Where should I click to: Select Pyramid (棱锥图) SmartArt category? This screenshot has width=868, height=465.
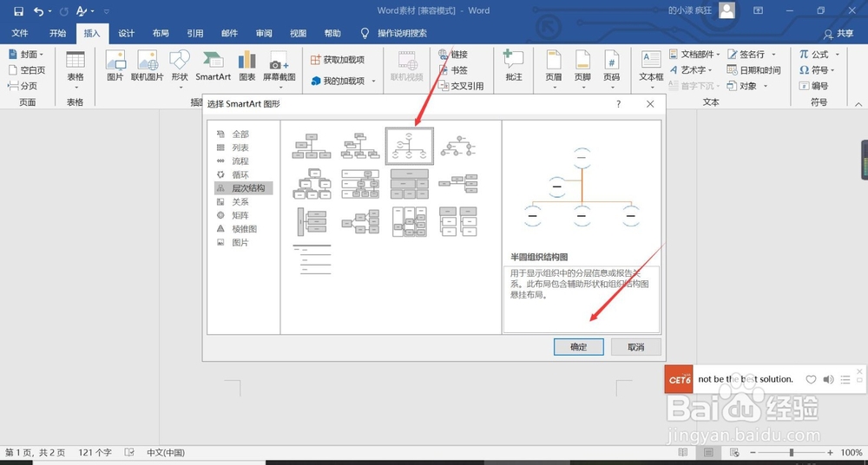244,229
